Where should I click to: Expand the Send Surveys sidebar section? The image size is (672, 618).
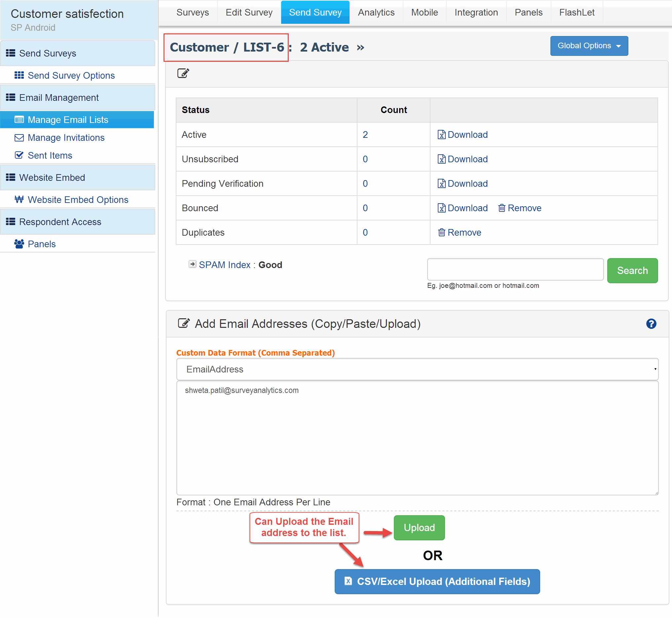click(78, 53)
